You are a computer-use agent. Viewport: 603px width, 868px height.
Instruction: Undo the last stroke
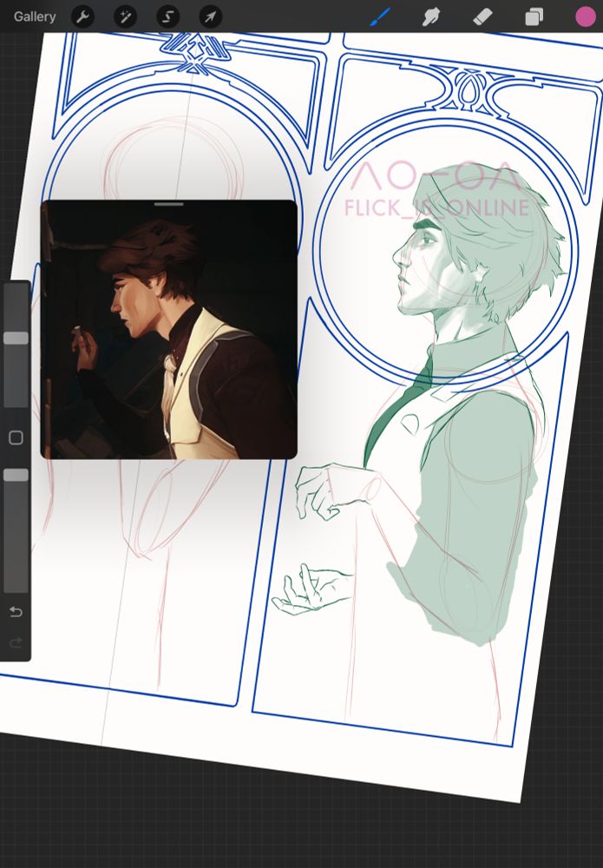point(16,612)
